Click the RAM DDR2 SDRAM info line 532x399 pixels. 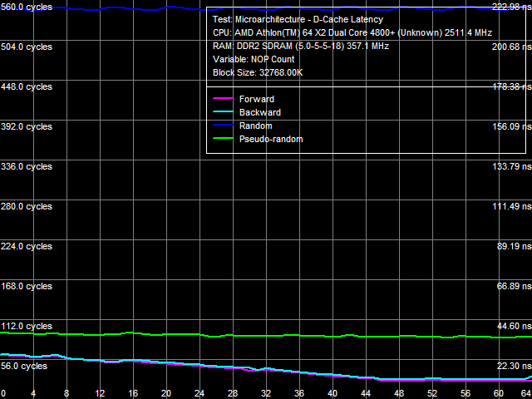tap(300, 46)
